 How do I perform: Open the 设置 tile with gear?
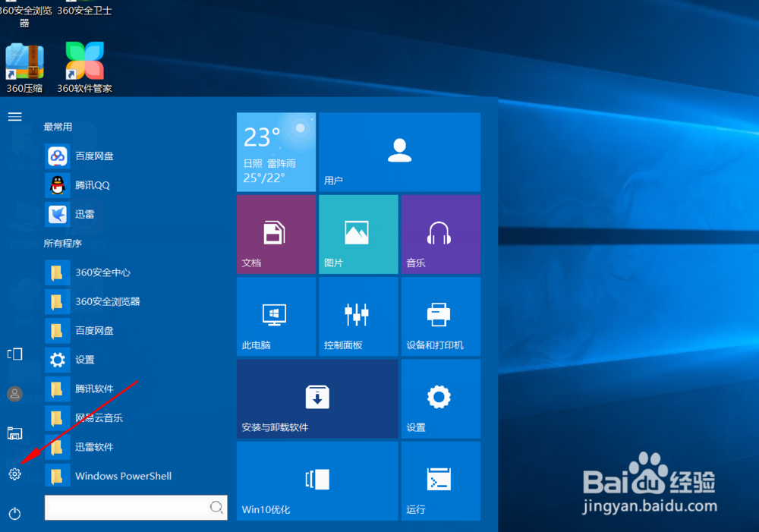pos(440,399)
